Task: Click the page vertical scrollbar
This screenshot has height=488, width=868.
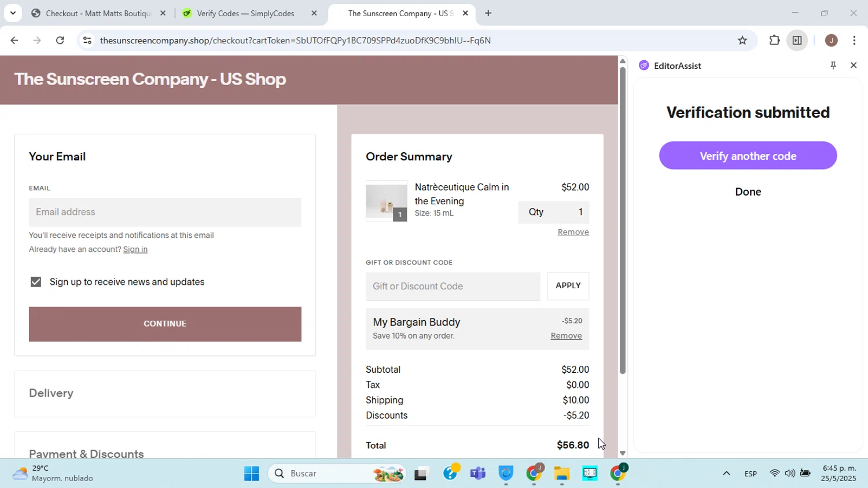Action: [623, 220]
